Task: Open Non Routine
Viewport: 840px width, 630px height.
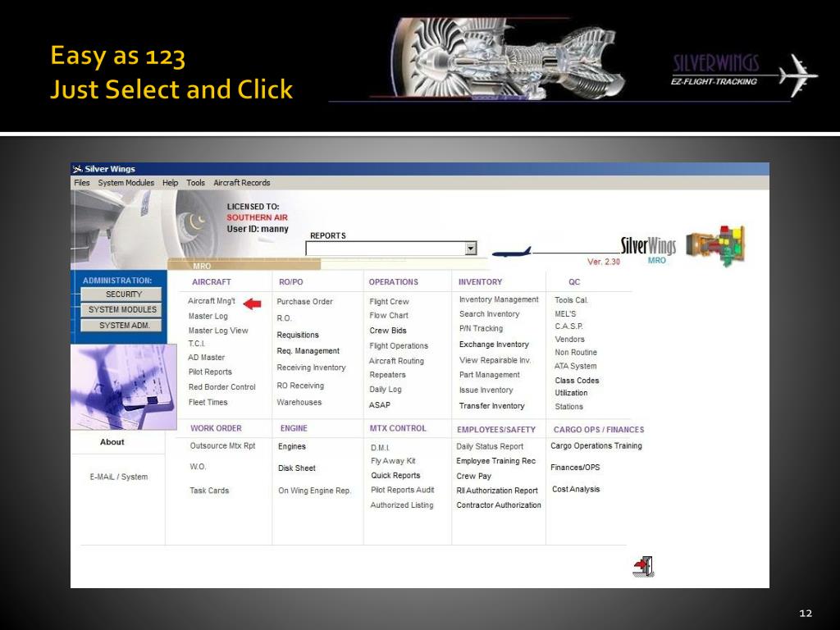Action: [x=576, y=353]
